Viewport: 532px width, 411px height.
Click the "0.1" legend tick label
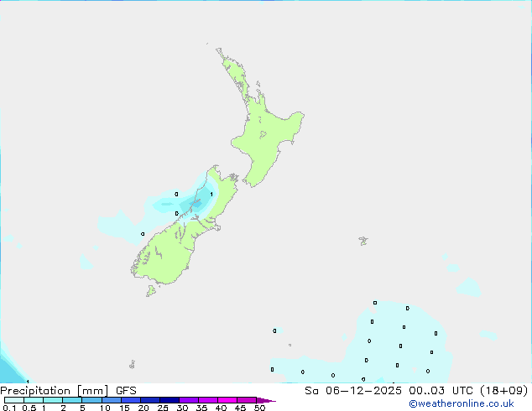9,408
